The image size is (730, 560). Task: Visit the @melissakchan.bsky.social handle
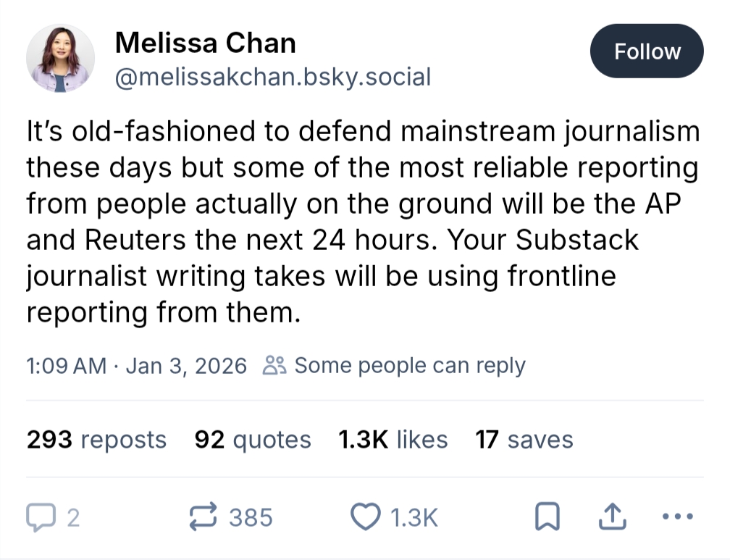[272, 76]
